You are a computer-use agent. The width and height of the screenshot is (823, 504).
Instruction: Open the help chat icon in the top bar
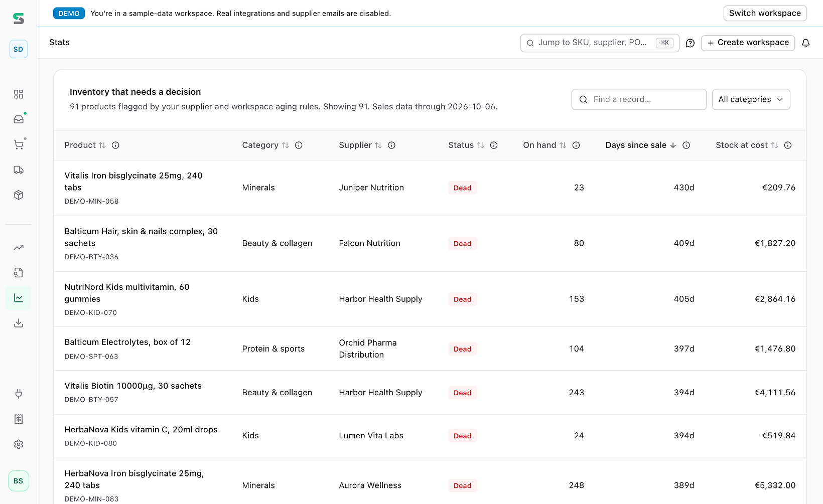tap(691, 43)
